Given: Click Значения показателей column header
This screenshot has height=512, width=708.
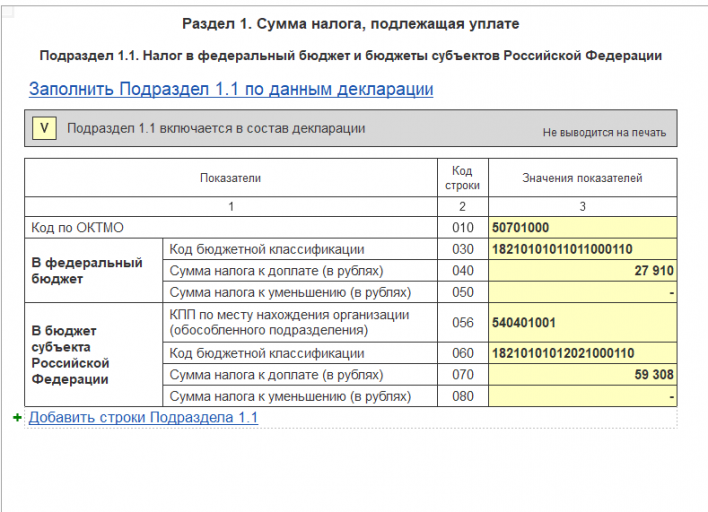Looking at the screenshot, I should [x=582, y=178].
